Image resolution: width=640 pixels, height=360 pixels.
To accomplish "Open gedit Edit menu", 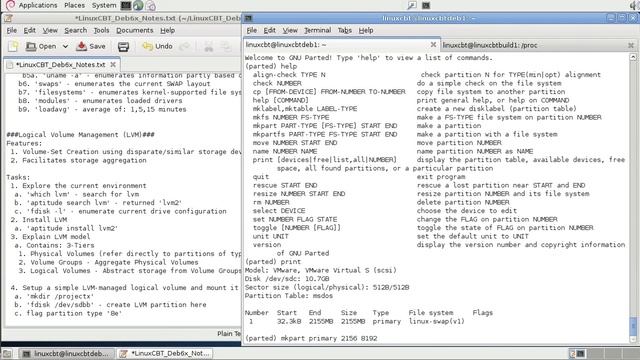I will click(x=29, y=30).
